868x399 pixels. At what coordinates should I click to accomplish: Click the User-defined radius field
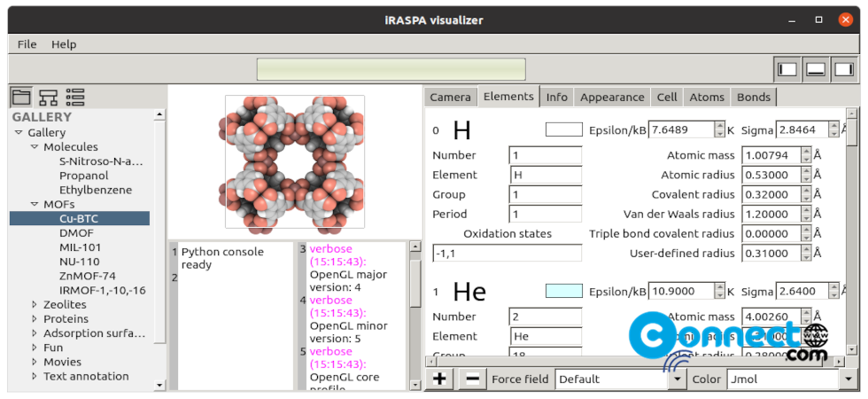(x=776, y=254)
